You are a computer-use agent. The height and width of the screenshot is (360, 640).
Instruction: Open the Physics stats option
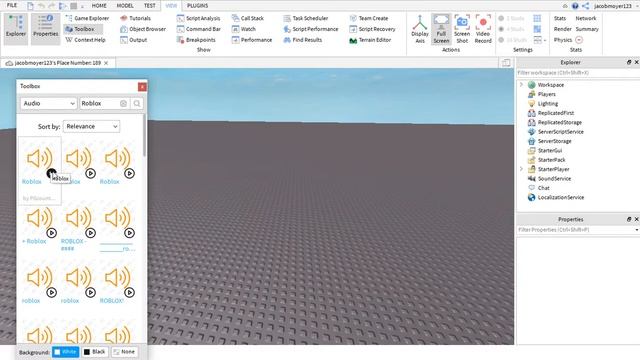click(x=563, y=40)
